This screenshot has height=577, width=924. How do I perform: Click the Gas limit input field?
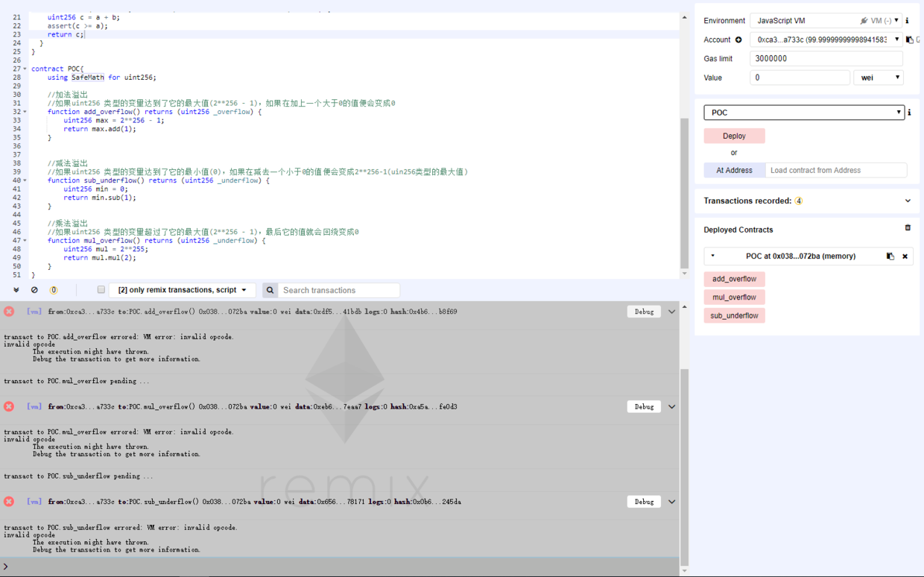point(826,59)
